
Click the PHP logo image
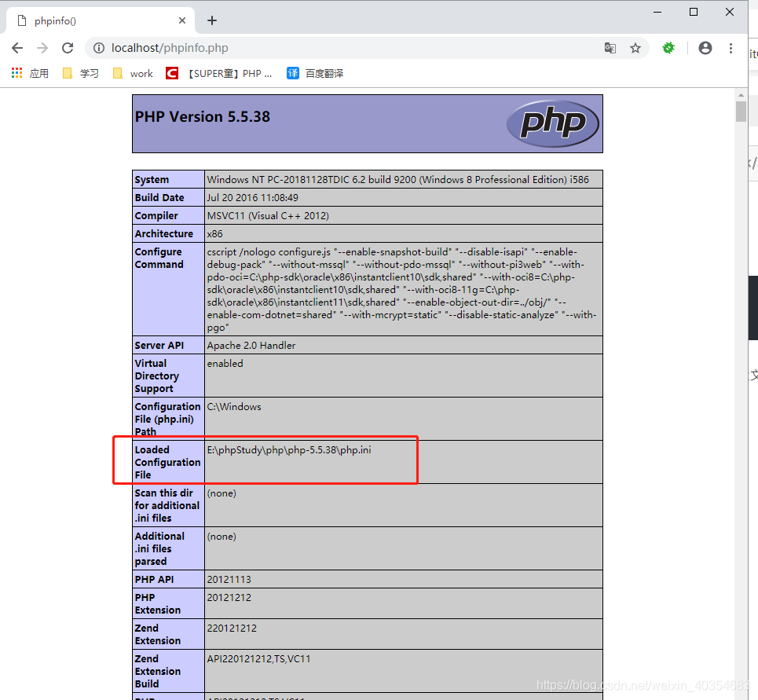pyautogui.click(x=552, y=123)
